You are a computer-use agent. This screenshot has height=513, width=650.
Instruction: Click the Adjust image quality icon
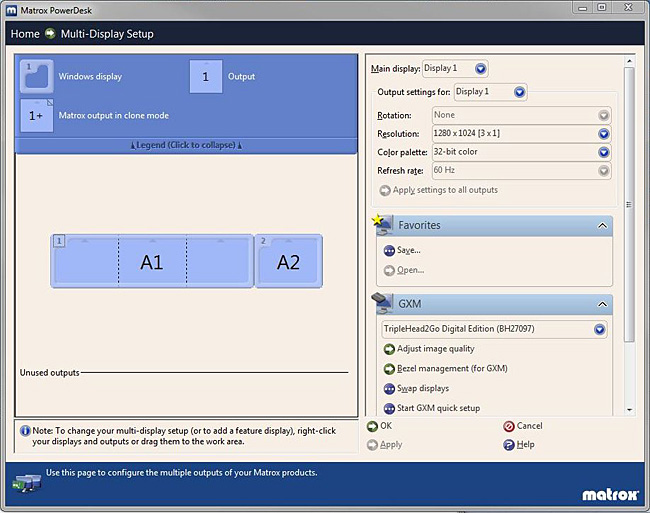[389, 349]
